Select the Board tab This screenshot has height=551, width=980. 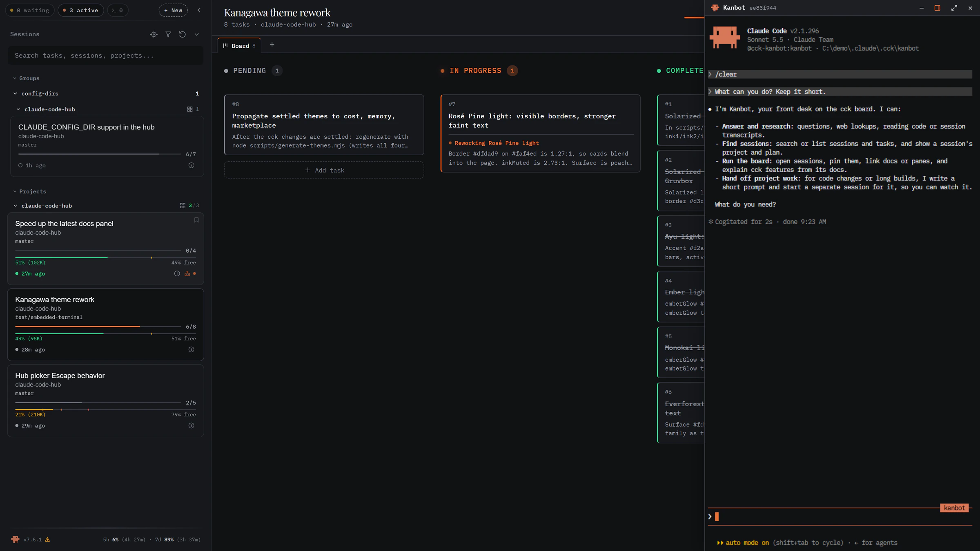(x=239, y=45)
